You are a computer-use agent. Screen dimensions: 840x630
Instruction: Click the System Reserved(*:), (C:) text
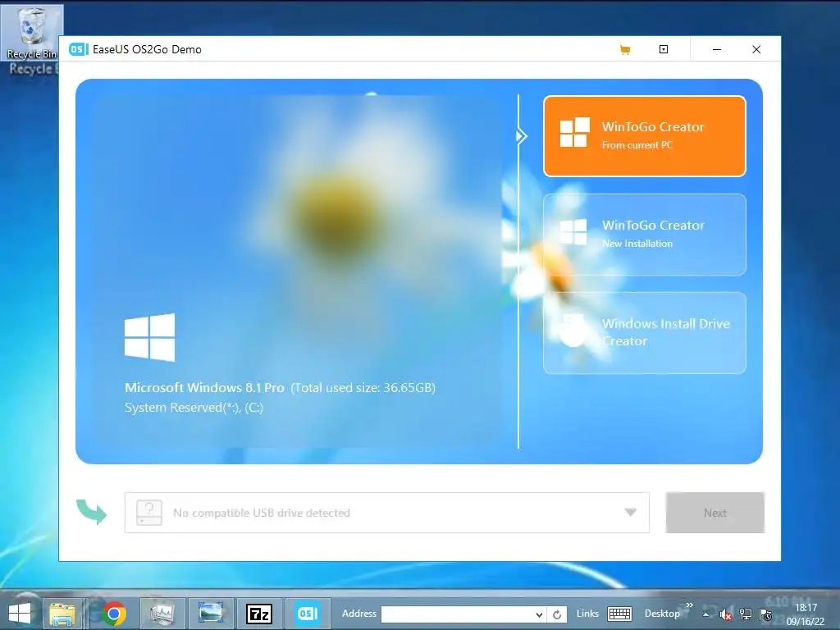click(194, 408)
